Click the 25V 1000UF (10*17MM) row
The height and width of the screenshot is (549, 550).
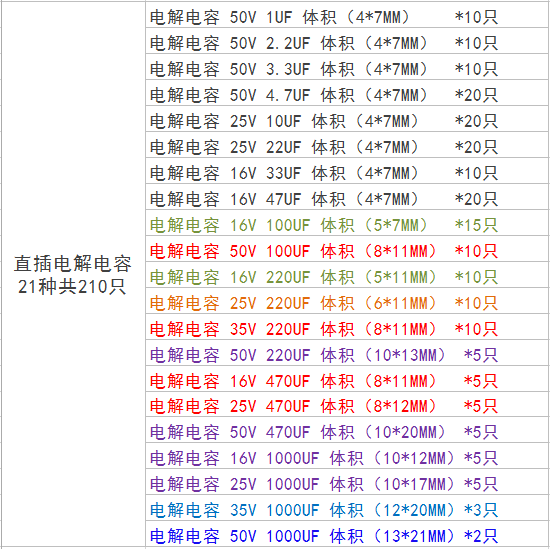pyautogui.click(x=348, y=482)
